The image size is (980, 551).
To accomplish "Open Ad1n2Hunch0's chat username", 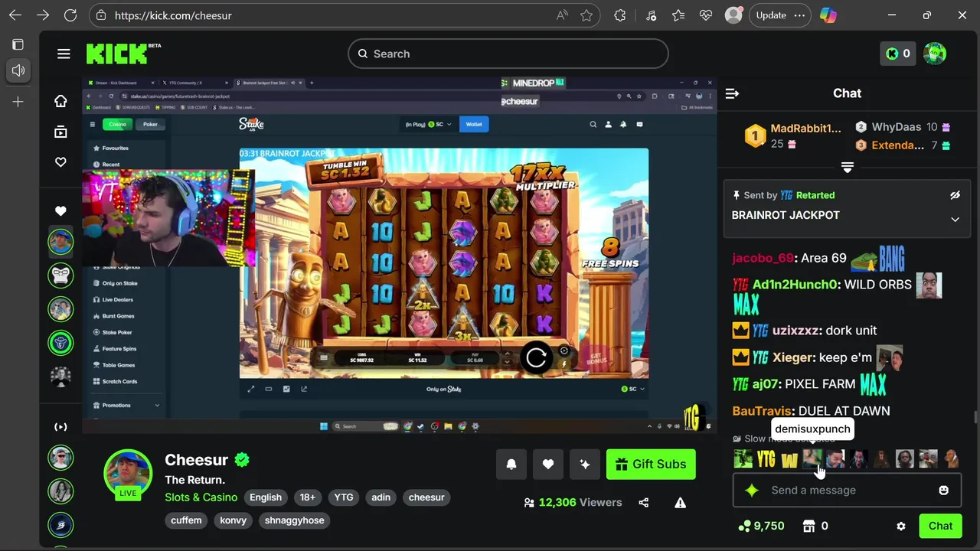I will (795, 285).
